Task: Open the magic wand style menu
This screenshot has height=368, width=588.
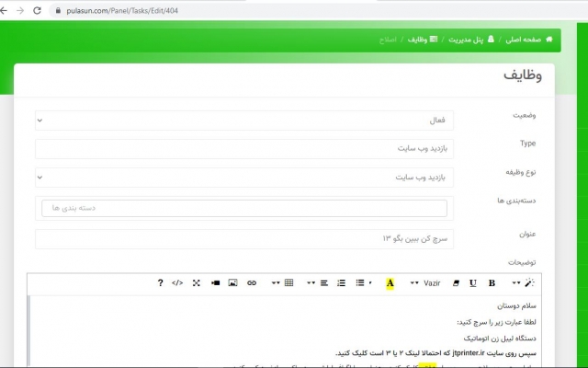Action: click(x=529, y=282)
